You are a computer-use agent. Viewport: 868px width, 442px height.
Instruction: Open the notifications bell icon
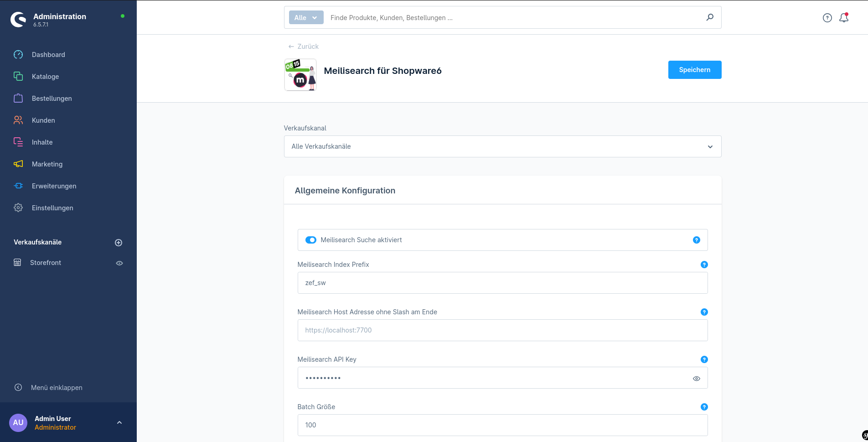click(844, 18)
